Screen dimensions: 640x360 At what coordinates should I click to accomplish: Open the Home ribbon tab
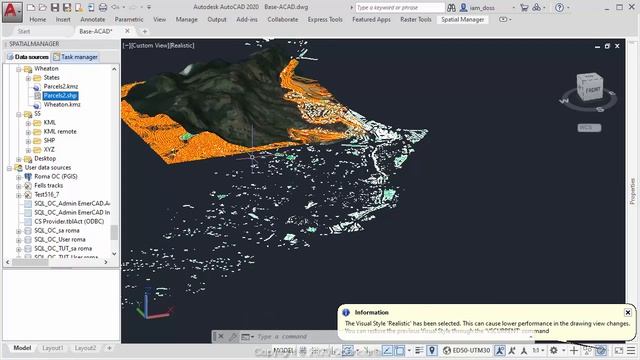point(38,19)
